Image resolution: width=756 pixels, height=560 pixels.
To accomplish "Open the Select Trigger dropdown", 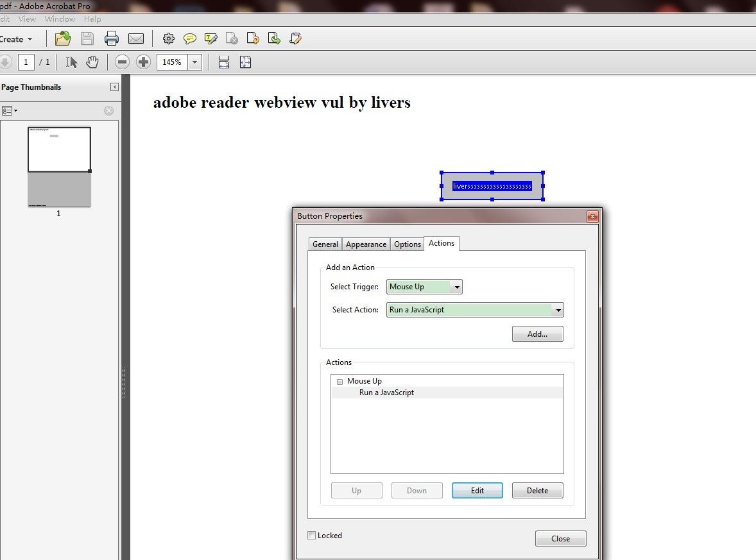I will click(457, 287).
